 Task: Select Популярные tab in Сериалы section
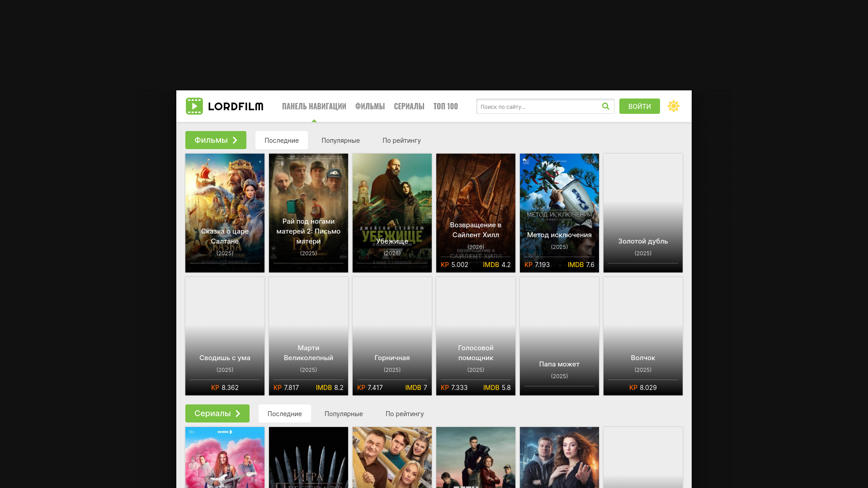tap(344, 413)
